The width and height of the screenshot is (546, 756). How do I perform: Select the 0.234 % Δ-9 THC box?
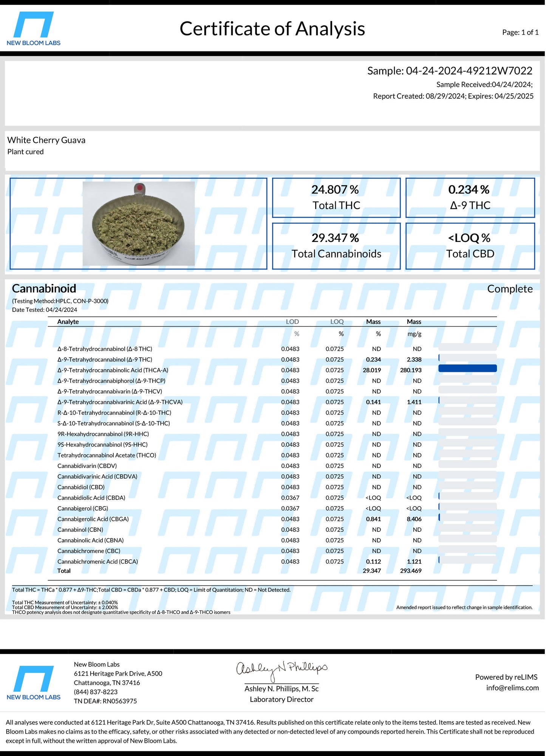(470, 198)
